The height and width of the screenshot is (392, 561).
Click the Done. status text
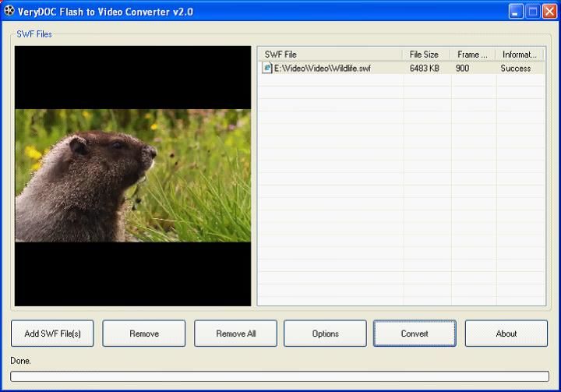pyautogui.click(x=21, y=361)
